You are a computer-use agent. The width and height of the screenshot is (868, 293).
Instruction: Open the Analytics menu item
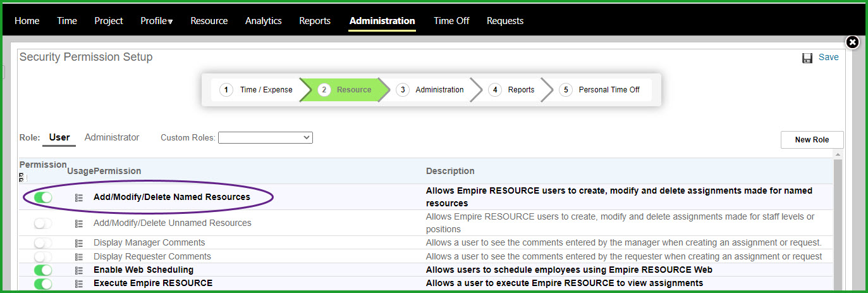pos(264,21)
